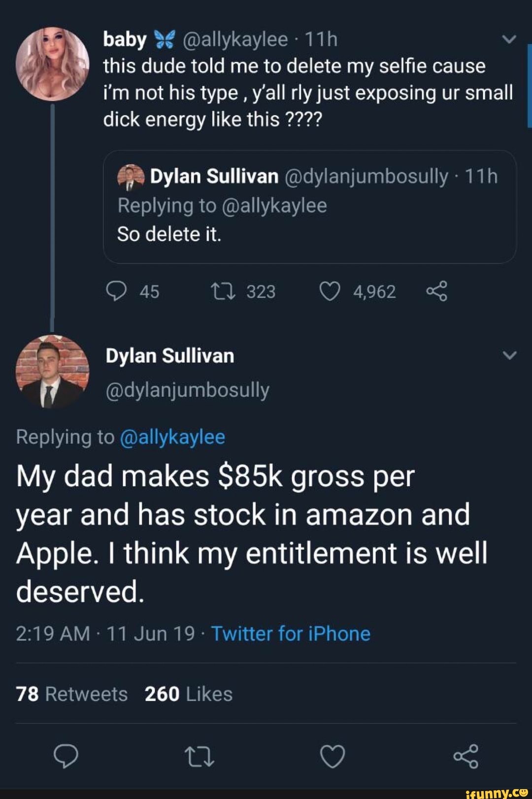The width and height of the screenshot is (532, 799).
Task: Open the @dylanjumbosully handle under Dylan's name
Action: (187, 390)
